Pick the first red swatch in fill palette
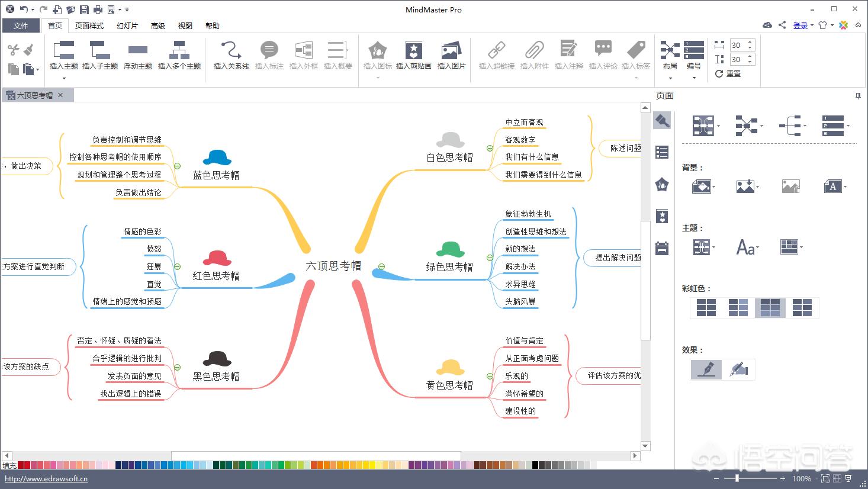Image resolution: width=868 pixels, height=489 pixels. (21, 465)
